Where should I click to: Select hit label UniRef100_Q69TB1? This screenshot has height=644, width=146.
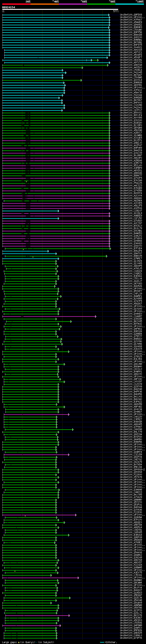click(x=131, y=85)
